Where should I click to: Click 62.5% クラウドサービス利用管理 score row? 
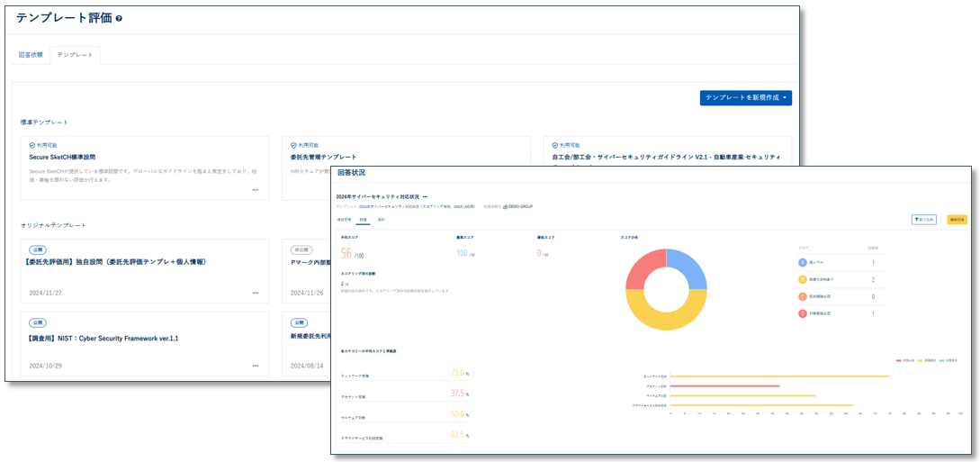coord(404,436)
